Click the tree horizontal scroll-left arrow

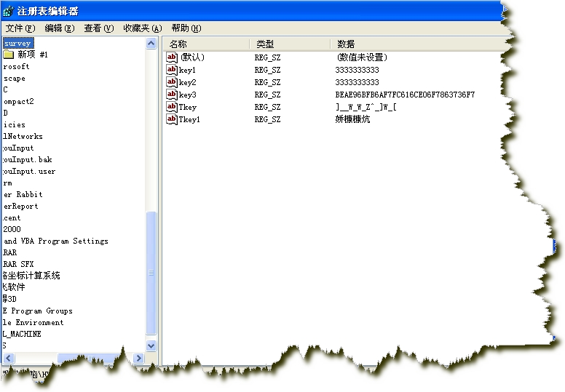point(9,358)
